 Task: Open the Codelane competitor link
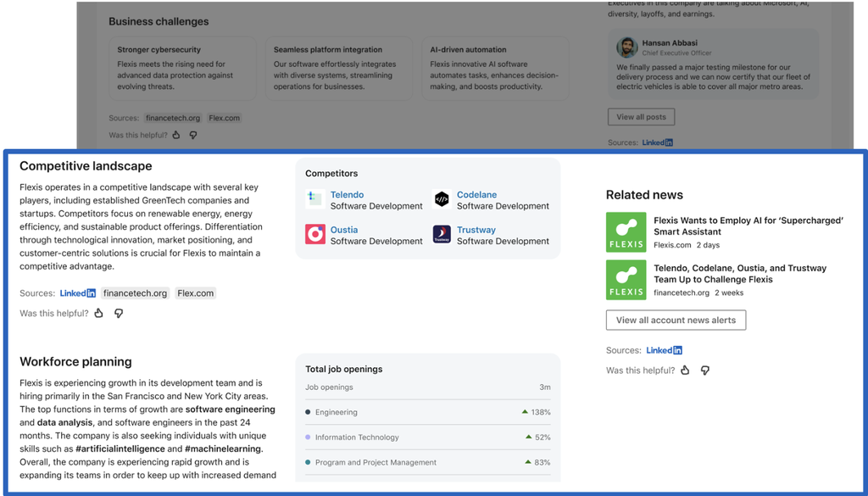[476, 195]
